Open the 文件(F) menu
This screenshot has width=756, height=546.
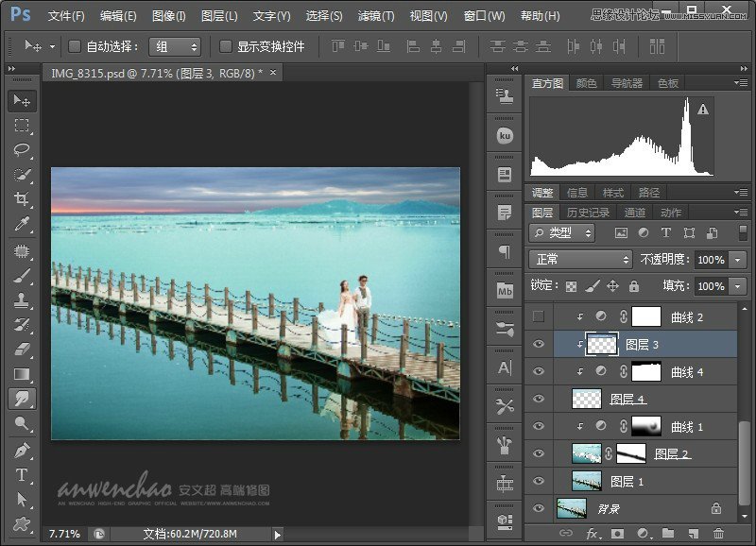point(66,16)
